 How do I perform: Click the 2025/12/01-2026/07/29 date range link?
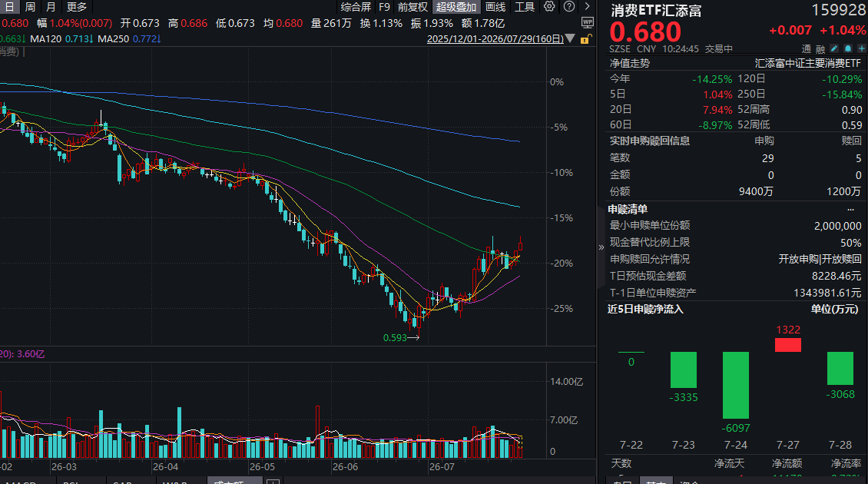coord(495,38)
